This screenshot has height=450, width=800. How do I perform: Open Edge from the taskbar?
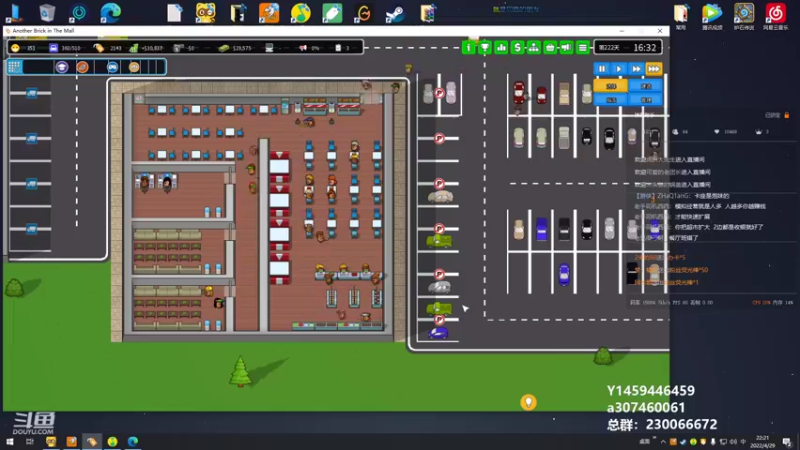click(133, 442)
